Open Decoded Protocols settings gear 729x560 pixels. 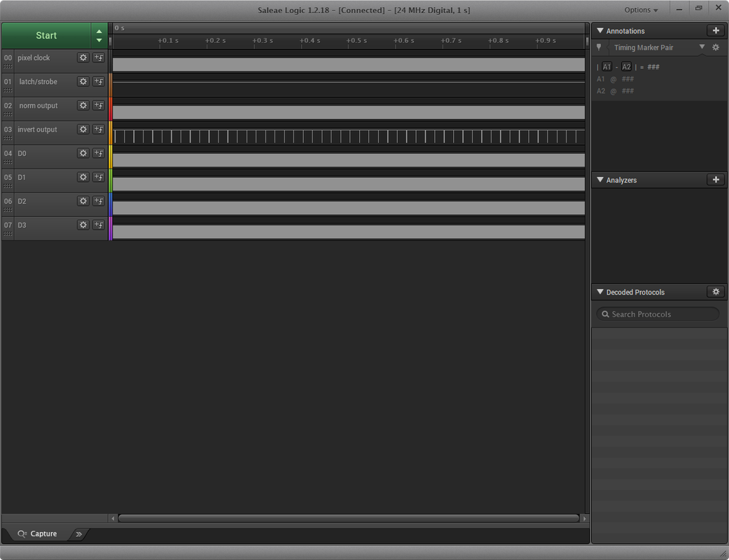pos(716,292)
